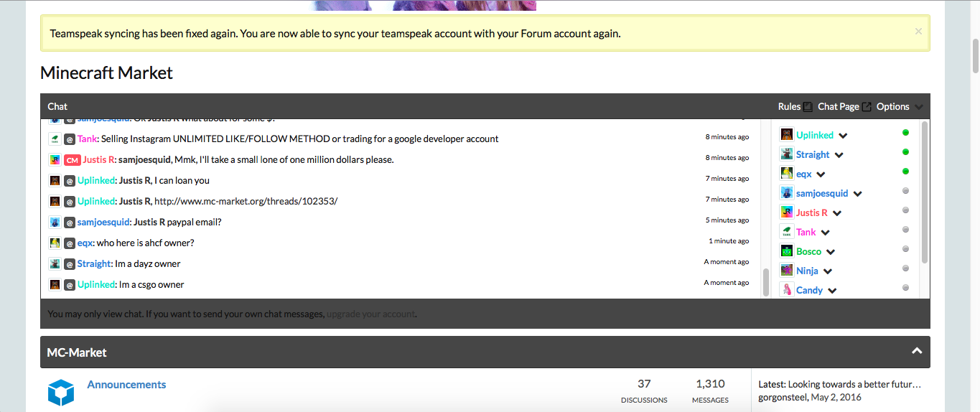Click the @ icon on the csgo owner message
Image resolution: width=980 pixels, height=412 pixels.
click(x=70, y=284)
